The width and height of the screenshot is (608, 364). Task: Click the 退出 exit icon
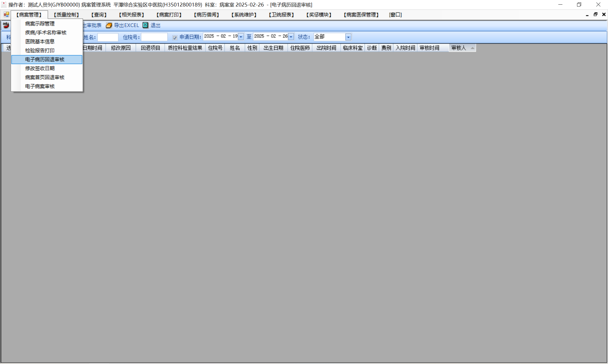[x=145, y=25]
